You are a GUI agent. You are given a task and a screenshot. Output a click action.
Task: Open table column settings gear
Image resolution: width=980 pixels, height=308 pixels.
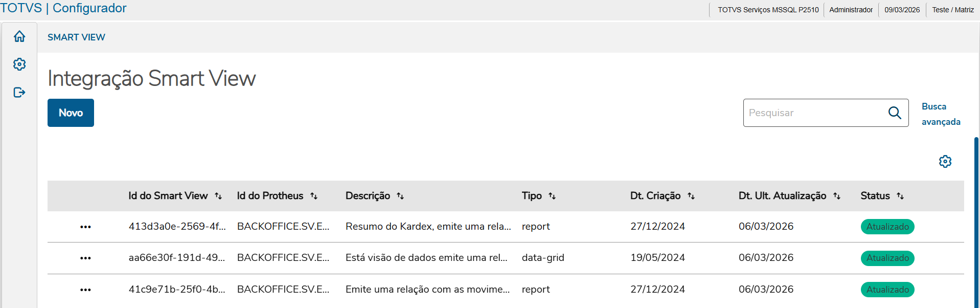tap(945, 162)
